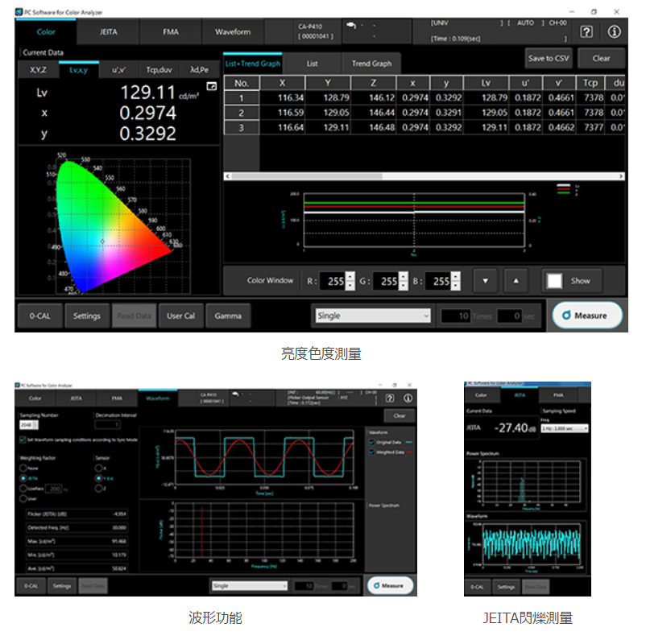This screenshot has height=644, width=646.
Task: Click the USB connection icon in the Color window
Action: coord(351,26)
